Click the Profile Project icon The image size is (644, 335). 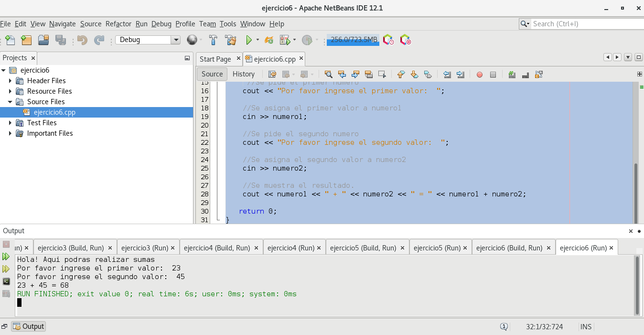click(x=307, y=40)
